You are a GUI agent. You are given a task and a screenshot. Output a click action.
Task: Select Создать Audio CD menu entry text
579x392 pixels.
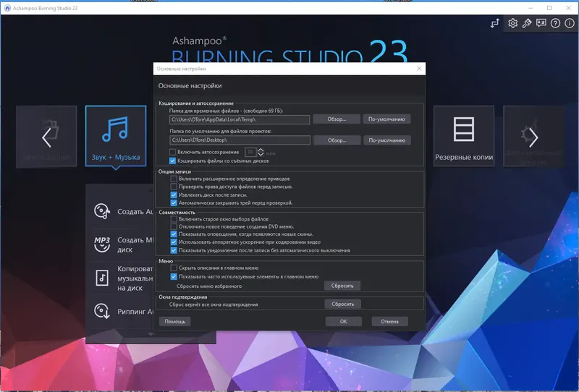[135, 211]
